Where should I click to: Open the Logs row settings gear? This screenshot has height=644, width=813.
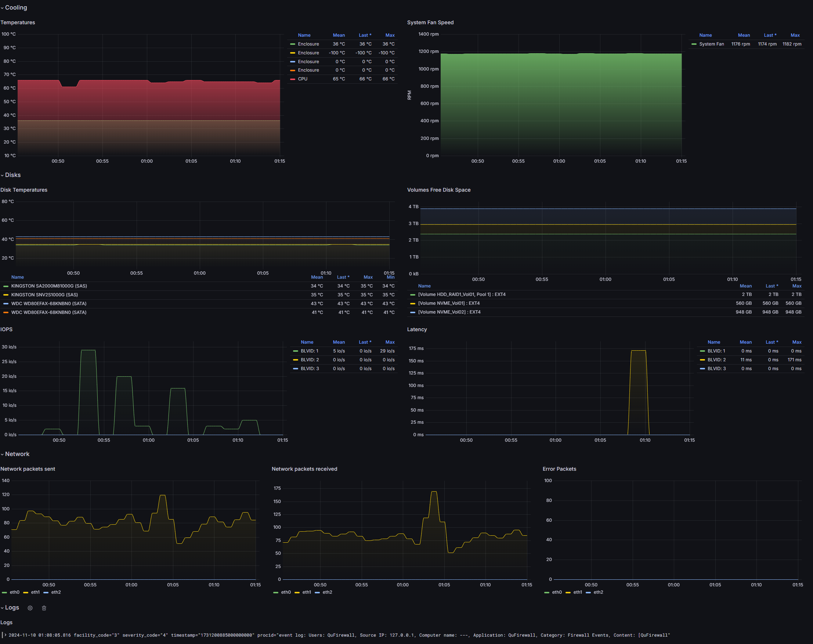pos(30,608)
